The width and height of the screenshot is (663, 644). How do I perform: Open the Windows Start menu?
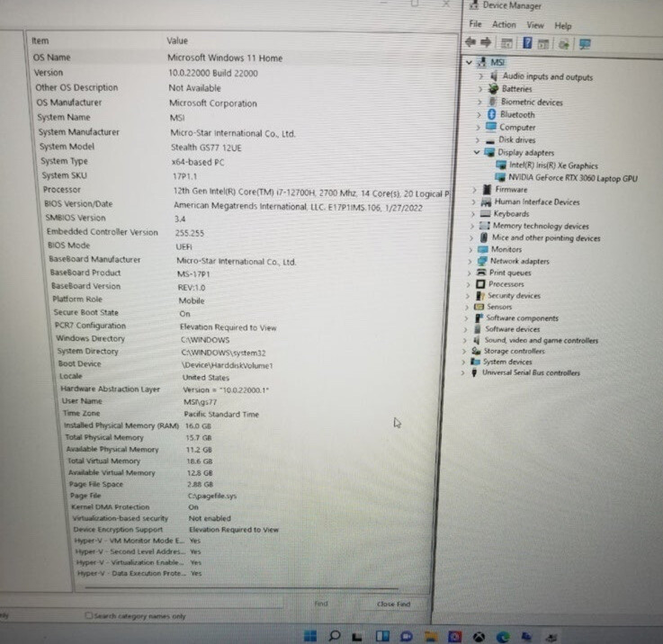[x=310, y=636]
